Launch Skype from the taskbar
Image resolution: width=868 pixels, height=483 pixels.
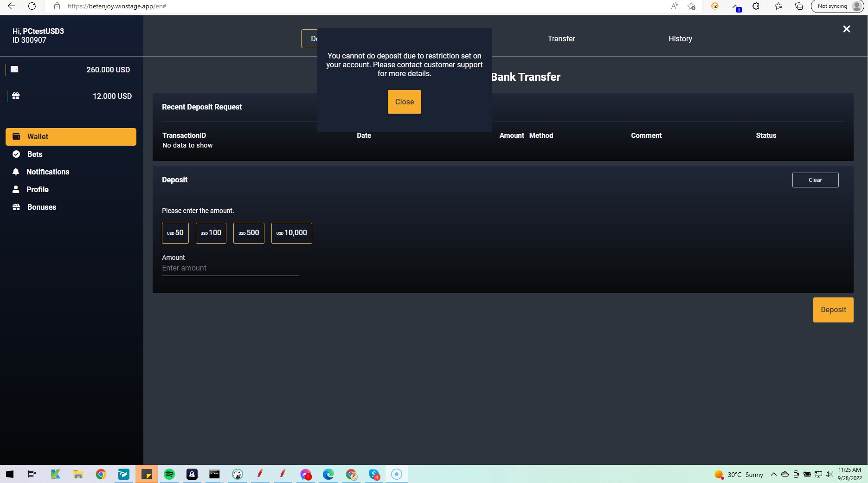click(x=373, y=474)
